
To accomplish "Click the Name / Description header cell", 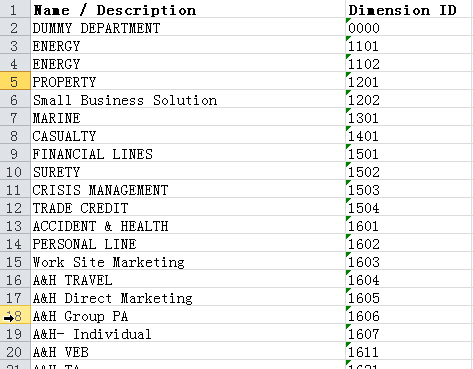I will pyautogui.click(x=188, y=9).
